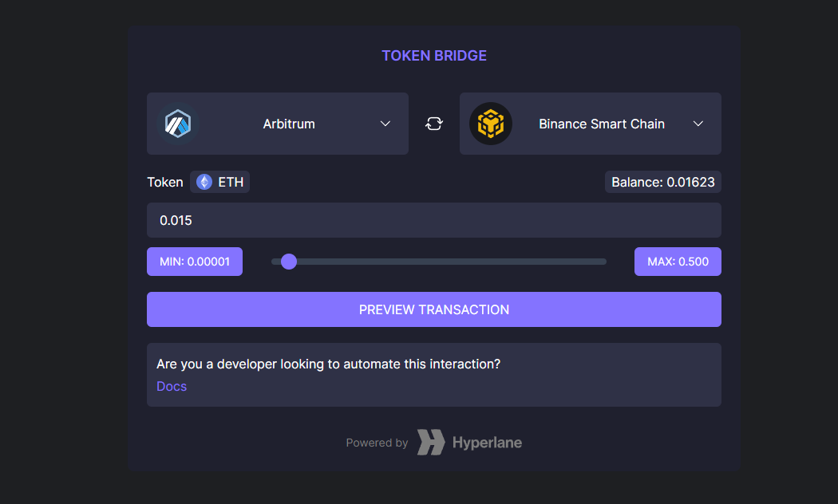Select the MIN amount option
The image size is (838, 504).
(x=194, y=261)
